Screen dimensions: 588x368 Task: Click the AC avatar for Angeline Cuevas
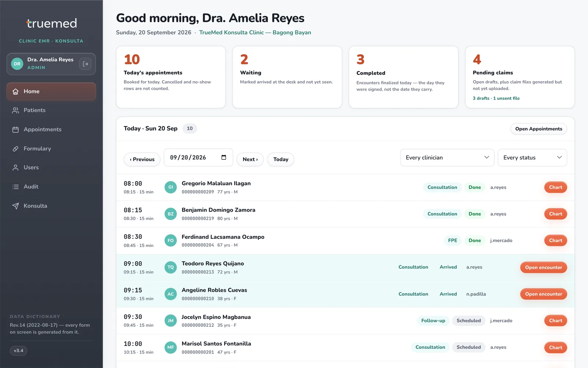(x=171, y=294)
